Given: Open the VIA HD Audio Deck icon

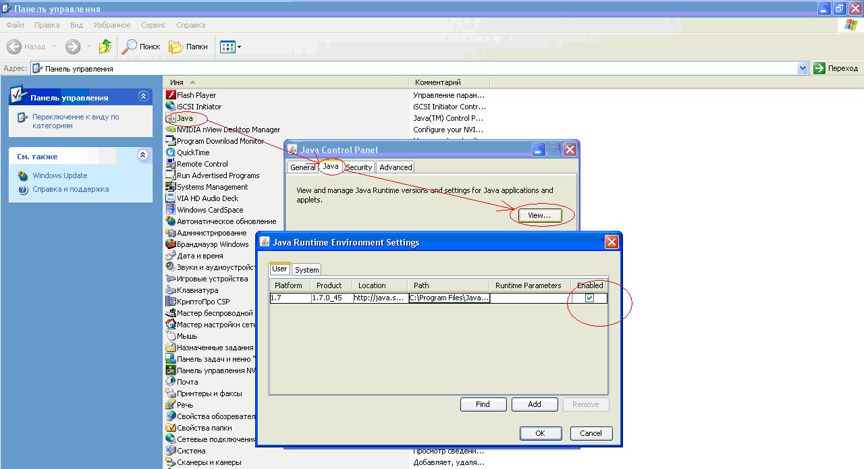Looking at the screenshot, I should (x=171, y=198).
